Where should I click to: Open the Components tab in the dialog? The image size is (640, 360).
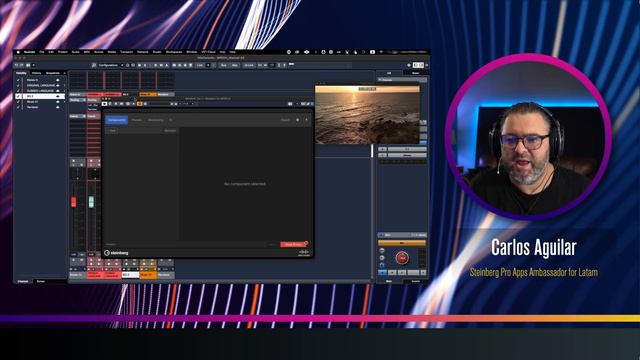117,120
